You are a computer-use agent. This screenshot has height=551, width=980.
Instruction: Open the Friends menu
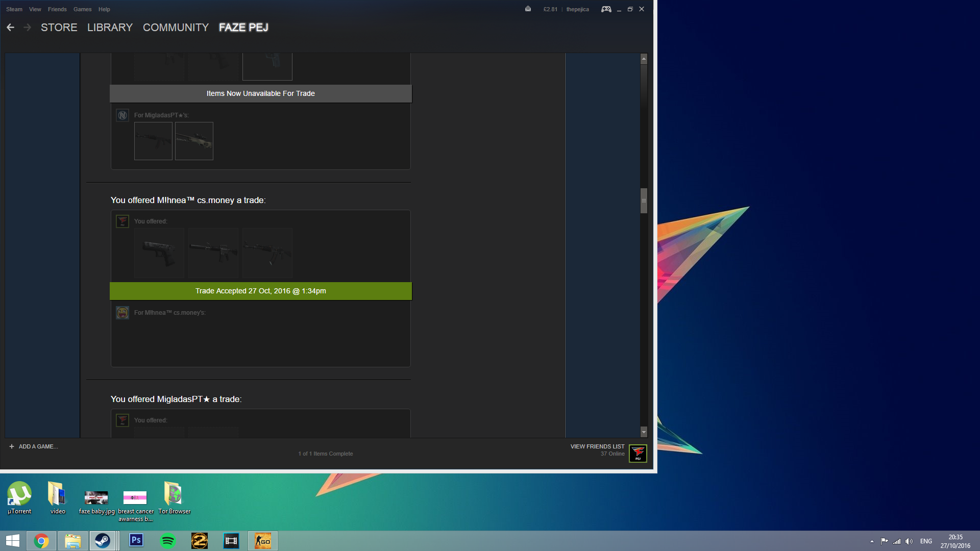pyautogui.click(x=57, y=9)
